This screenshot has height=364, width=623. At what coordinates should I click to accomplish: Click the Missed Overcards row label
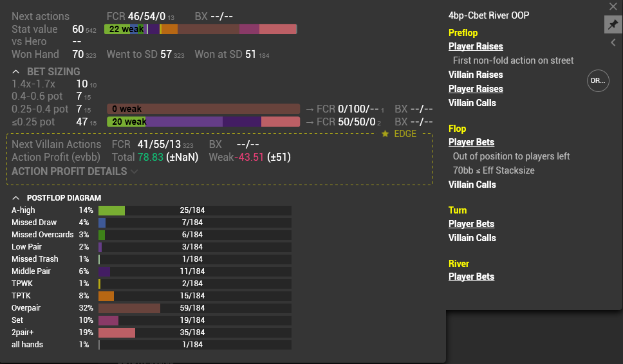(42, 235)
